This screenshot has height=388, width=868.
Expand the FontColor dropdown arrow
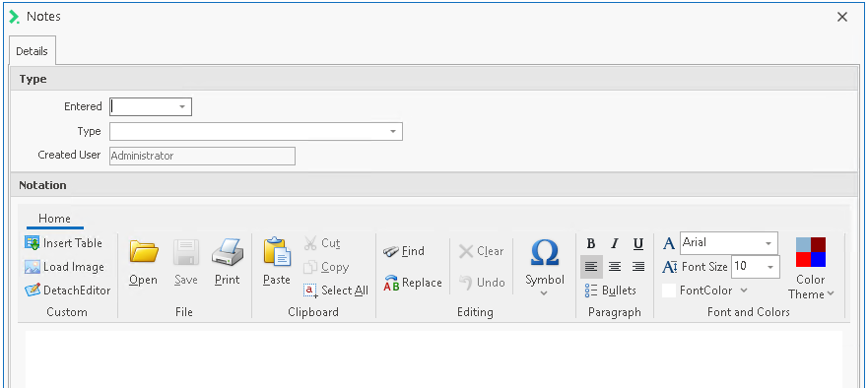(x=744, y=291)
